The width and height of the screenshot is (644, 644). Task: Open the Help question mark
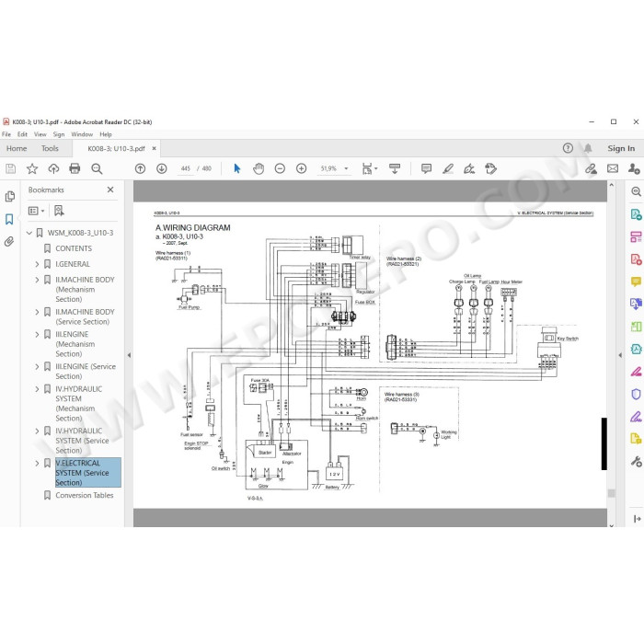[x=568, y=148]
